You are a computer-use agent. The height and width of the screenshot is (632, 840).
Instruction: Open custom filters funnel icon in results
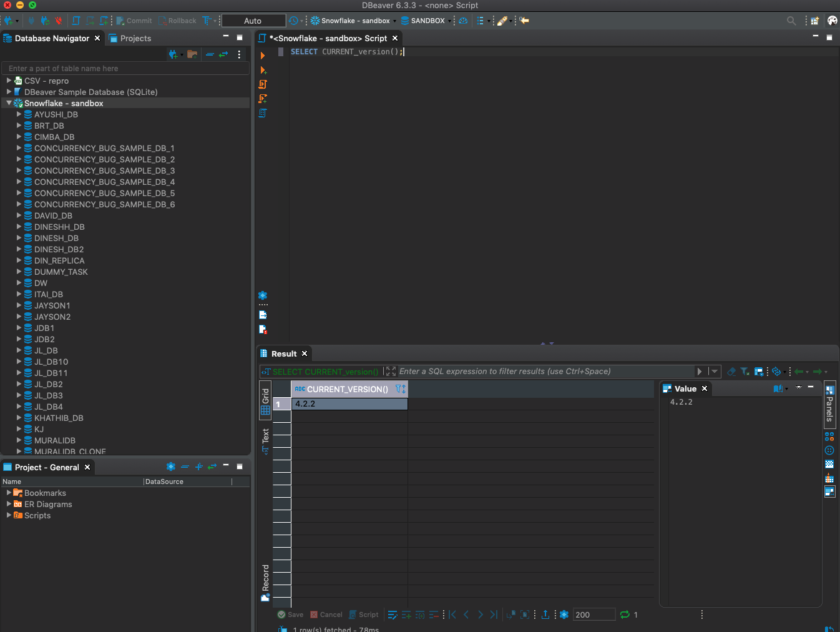point(745,372)
